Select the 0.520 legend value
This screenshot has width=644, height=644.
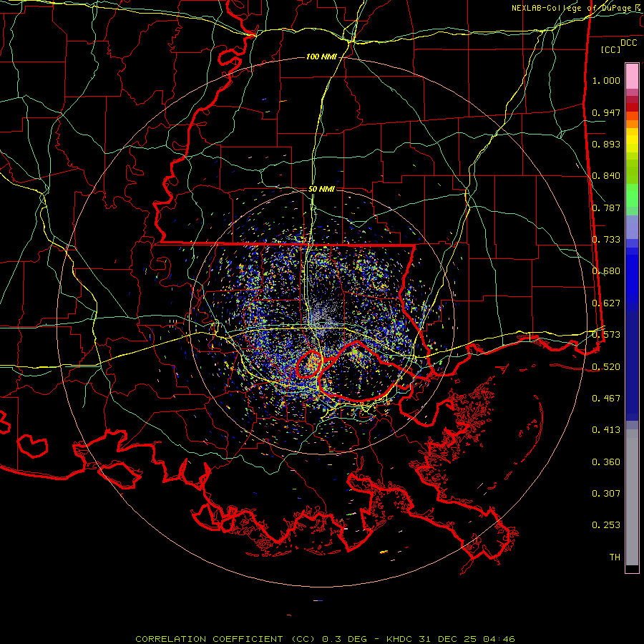606,367
